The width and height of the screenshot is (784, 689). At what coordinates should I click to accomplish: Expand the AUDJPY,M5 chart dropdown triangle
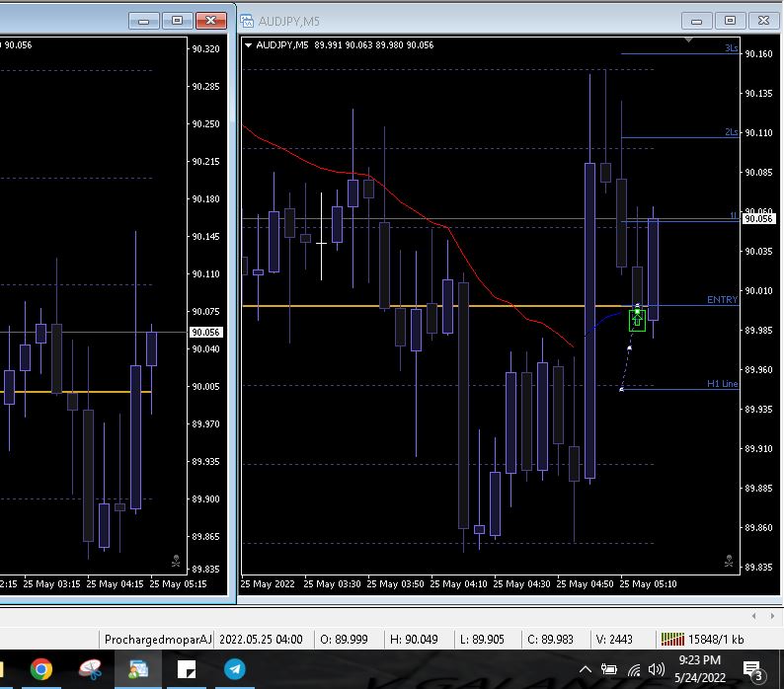coord(248,44)
